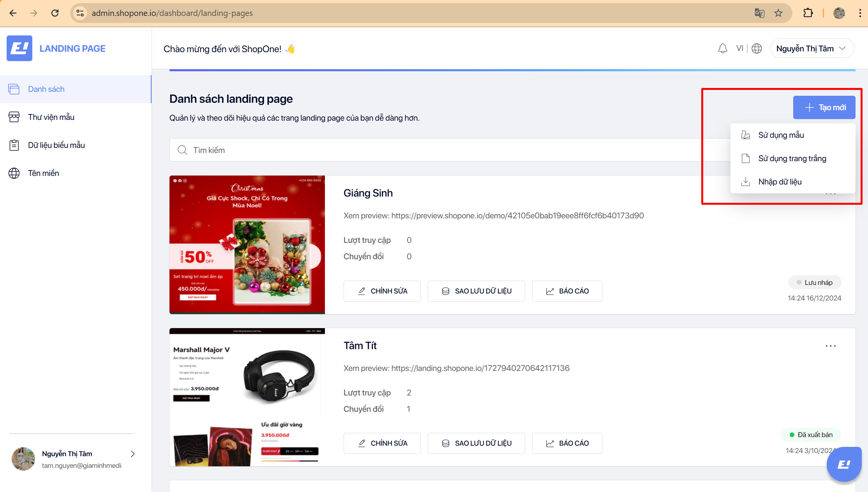The image size is (868, 492).
Task: Click the globe language icon in header
Action: click(757, 49)
